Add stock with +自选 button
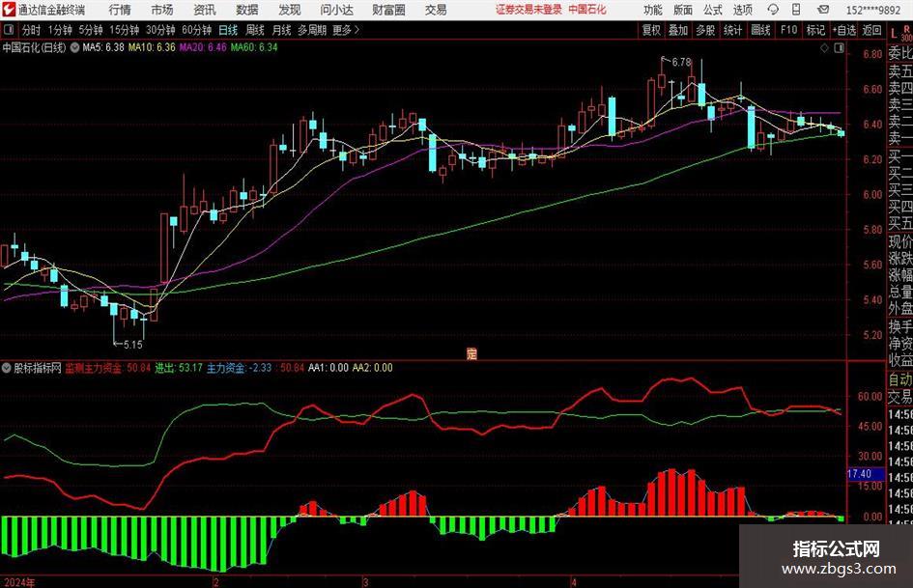Screen dimensions: 913x588 tap(844, 30)
